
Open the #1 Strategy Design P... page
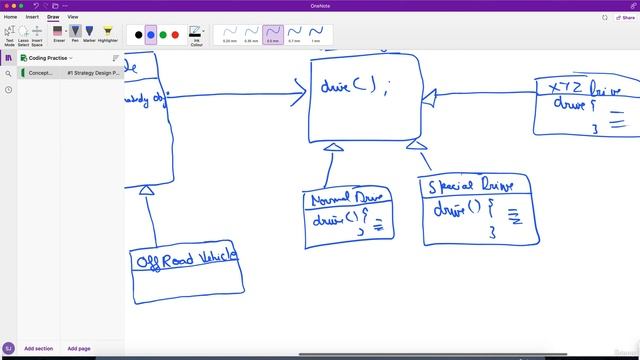coord(93,73)
